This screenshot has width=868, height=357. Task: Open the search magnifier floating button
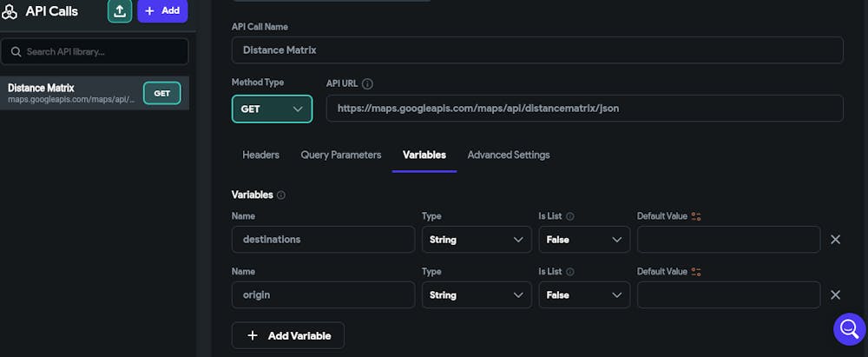849,329
